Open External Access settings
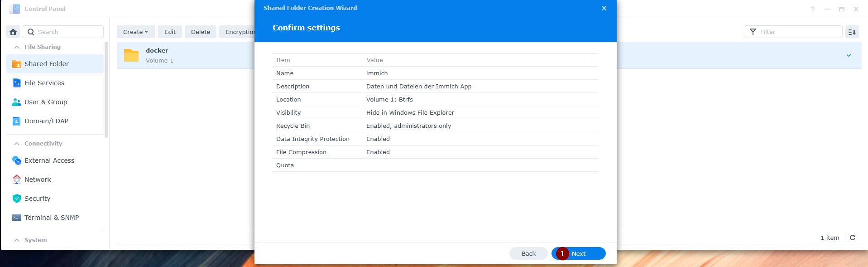 click(49, 160)
